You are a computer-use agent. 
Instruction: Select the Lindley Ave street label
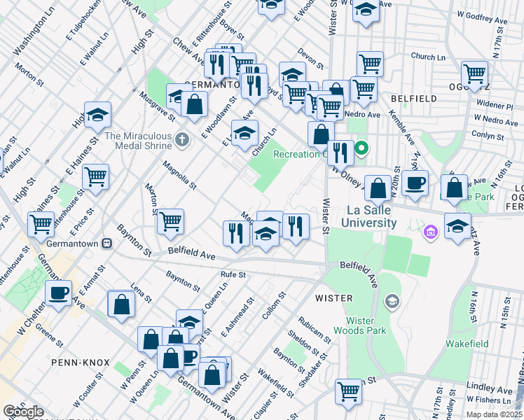(x=489, y=388)
